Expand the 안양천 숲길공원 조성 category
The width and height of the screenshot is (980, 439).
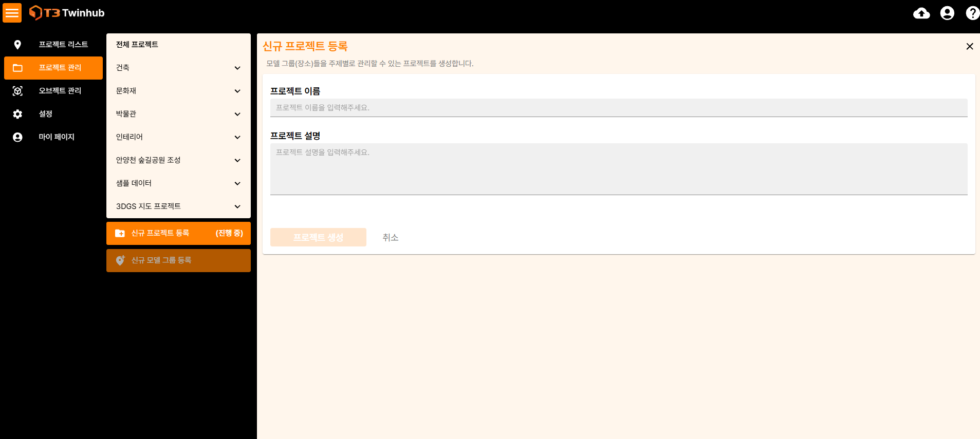click(237, 160)
